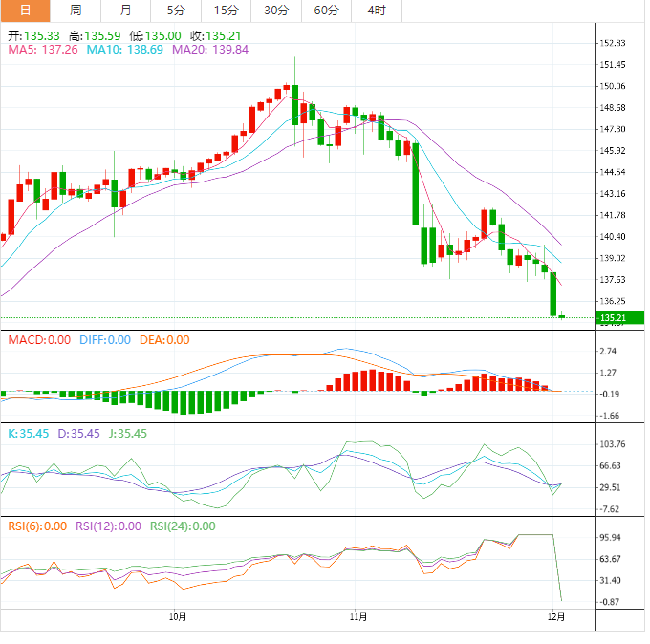Open the 15分 chart tab
The image size is (650, 644).
(226, 11)
